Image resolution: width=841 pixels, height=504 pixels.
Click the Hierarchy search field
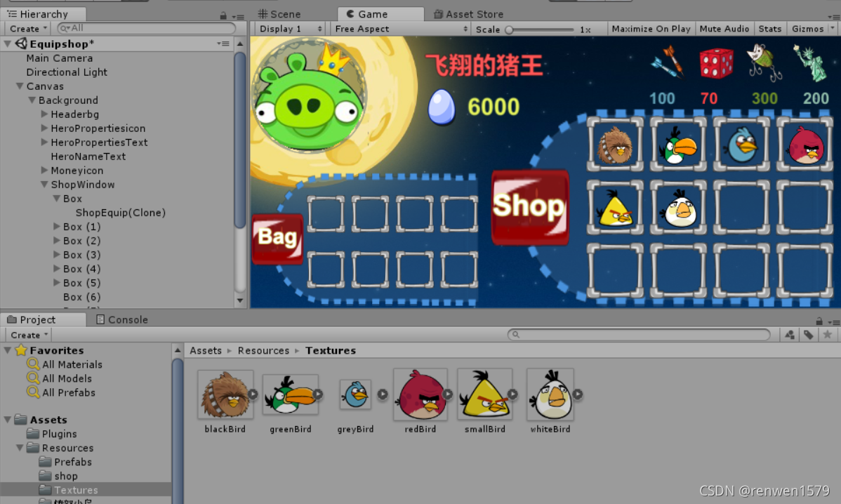[x=147, y=28]
